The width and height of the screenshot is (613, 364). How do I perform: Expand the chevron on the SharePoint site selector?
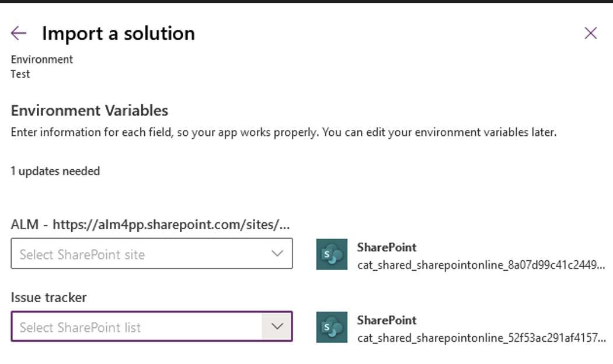pyautogui.click(x=277, y=253)
